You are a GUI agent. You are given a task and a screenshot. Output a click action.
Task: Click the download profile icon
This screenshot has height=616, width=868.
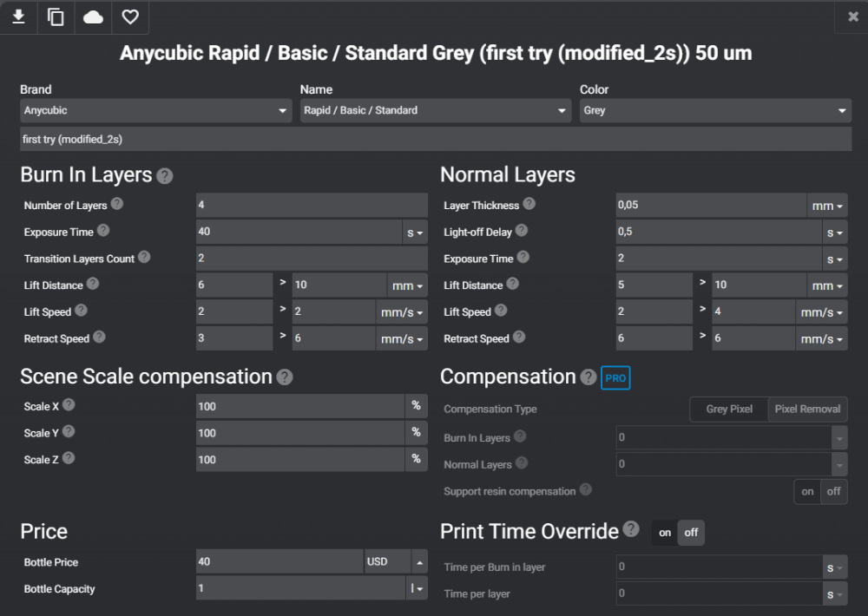pyautogui.click(x=18, y=16)
